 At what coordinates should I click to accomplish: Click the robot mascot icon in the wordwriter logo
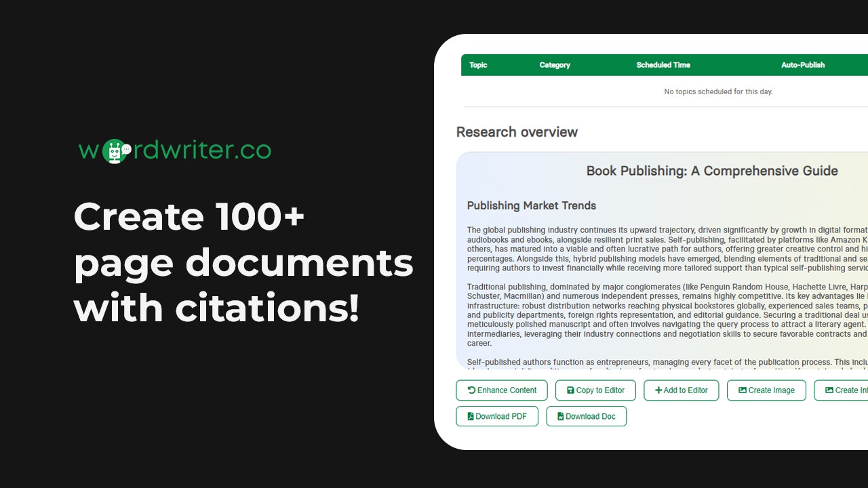pos(115,151)
